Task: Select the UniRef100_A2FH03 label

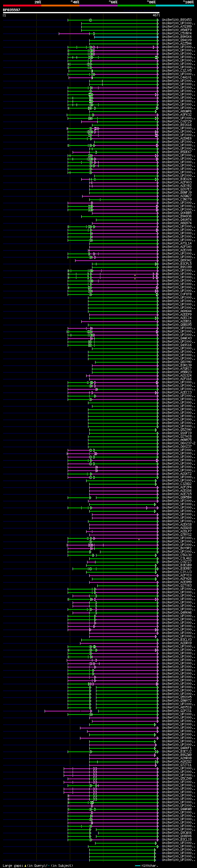Action: click(x=177, y=183)
